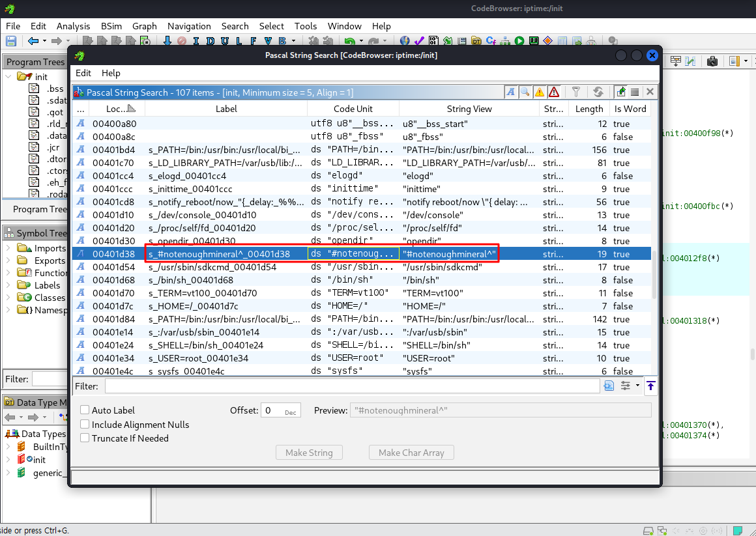The image size is (756, 536).
Task: Select the s_/bin/sh_00401d68 row
Action: pyautogui.click(x=362, y=280)
